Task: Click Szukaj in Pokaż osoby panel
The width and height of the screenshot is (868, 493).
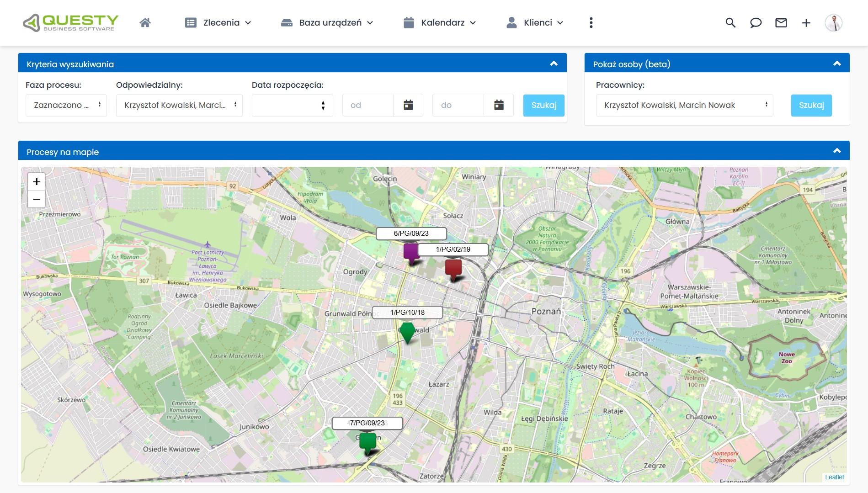Action: (811, 105)
